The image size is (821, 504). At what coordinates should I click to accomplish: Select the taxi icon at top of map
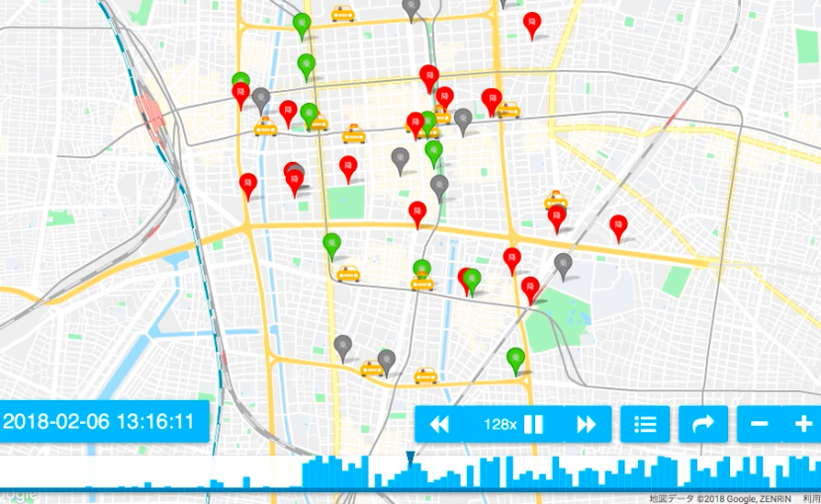coord(343,14)
